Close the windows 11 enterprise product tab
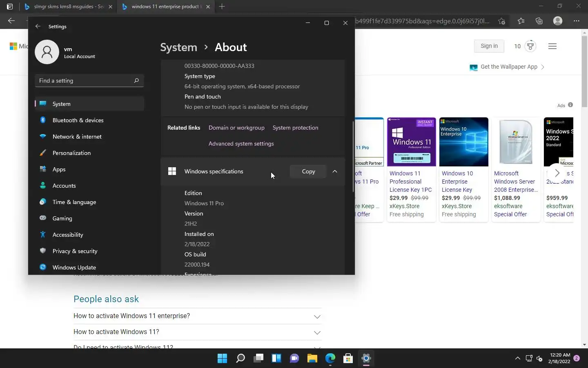This screenshot has width=588, height=368. pos(208,7)
